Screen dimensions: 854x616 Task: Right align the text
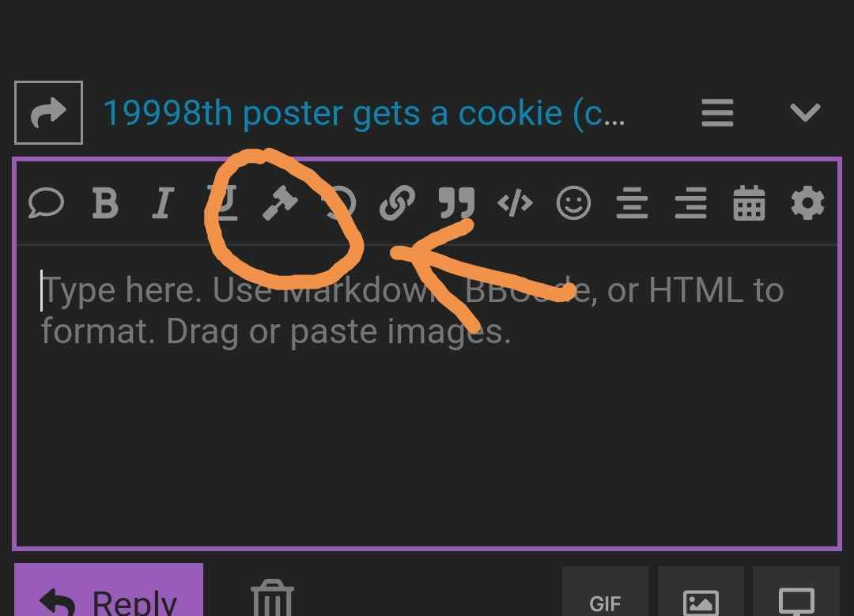tap(690, 203)
